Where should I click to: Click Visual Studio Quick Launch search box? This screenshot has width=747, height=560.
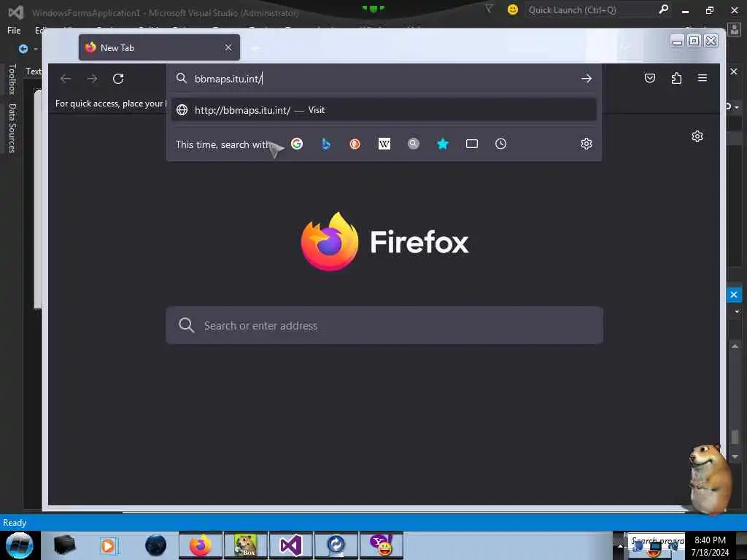591,10
